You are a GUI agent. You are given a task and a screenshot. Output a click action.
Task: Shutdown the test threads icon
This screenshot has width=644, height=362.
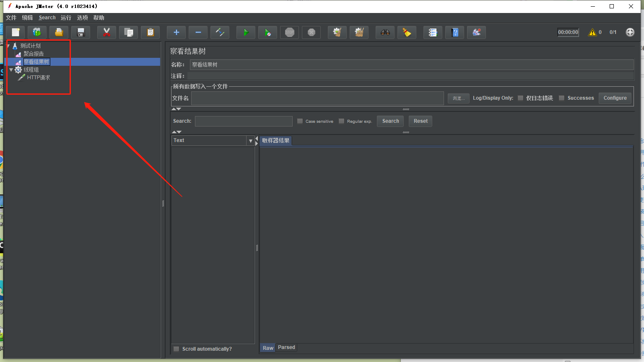coord(311,32)
